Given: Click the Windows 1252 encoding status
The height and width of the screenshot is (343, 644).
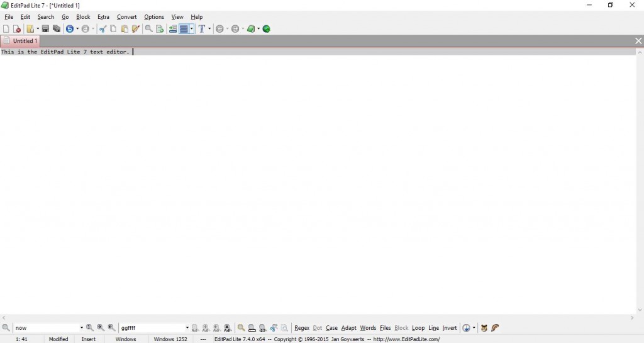Looking at the screenshot, I should [170, 339].
